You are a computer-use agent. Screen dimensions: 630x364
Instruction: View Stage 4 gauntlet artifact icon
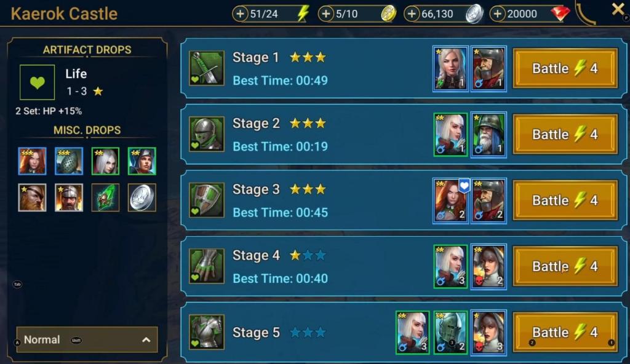click(x=207, y=266)
